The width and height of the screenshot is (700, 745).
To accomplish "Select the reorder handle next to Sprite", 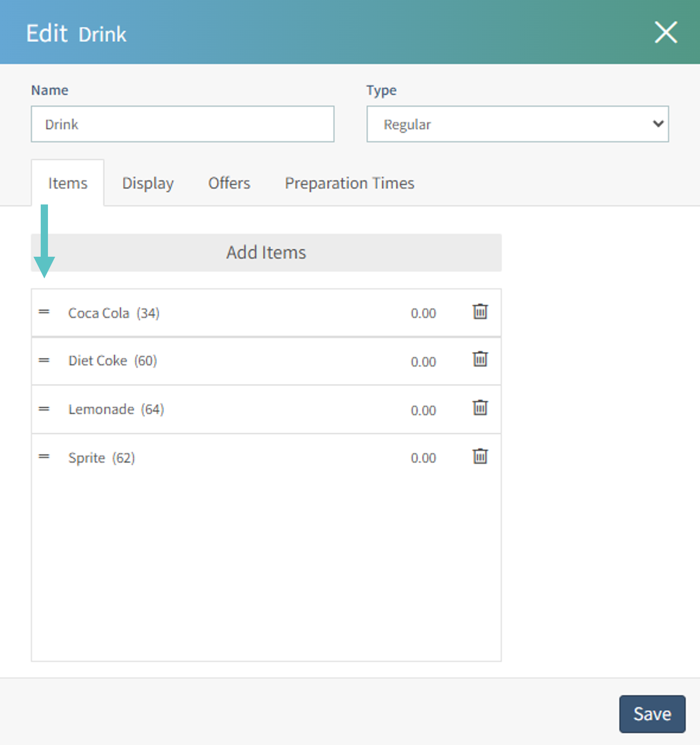I will tap(45, 457).
